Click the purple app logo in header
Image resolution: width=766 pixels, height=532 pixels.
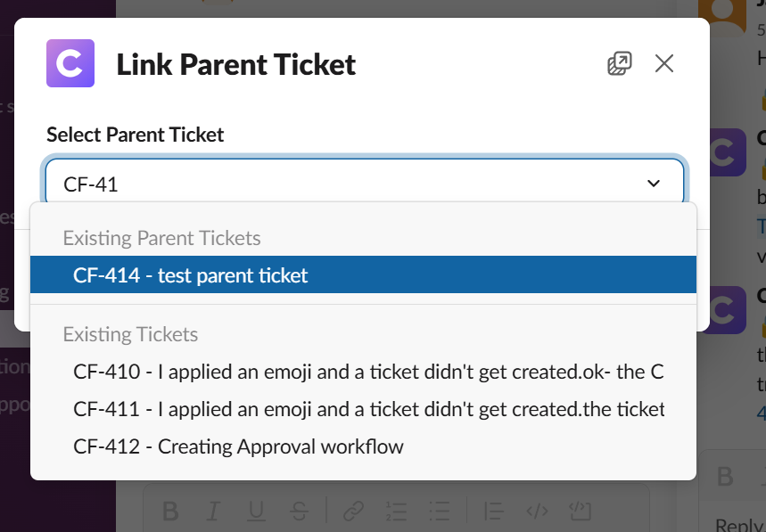[70, 63]
